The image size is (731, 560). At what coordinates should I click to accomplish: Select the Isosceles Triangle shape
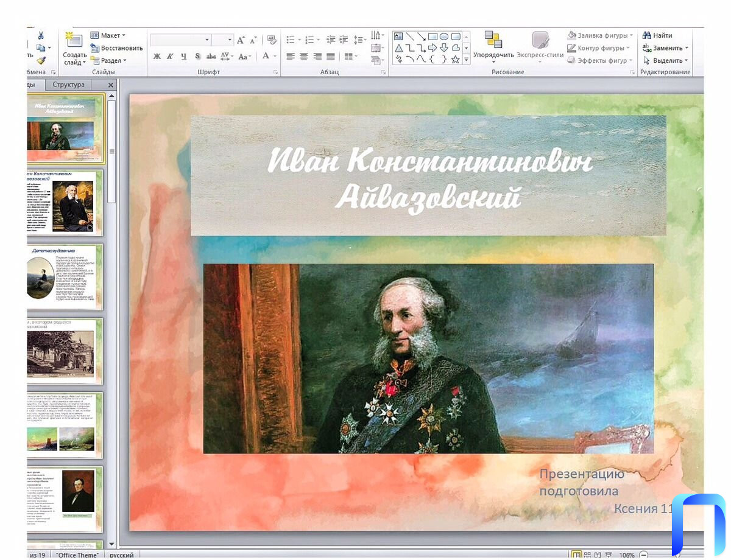398,47
